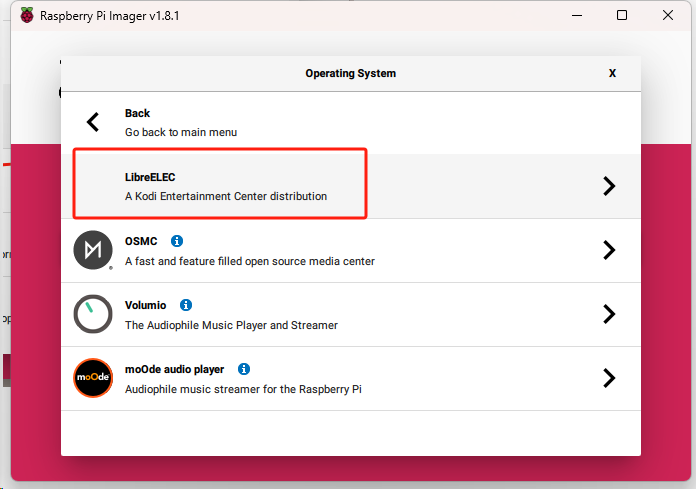Image resolution: width=696 pixels, height=489 pixels.
Task: Click the Raspberry Pi Imager v1.8.1 title text
Action: pos(110,16)
